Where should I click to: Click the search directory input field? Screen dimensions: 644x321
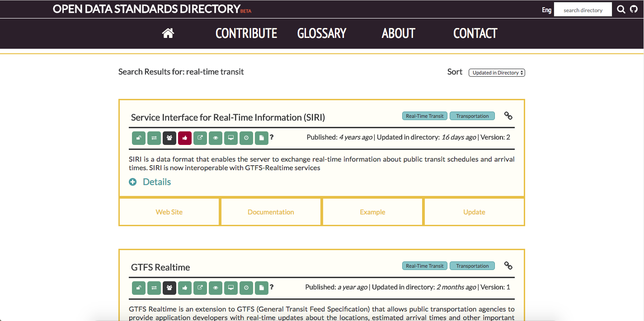583,9
